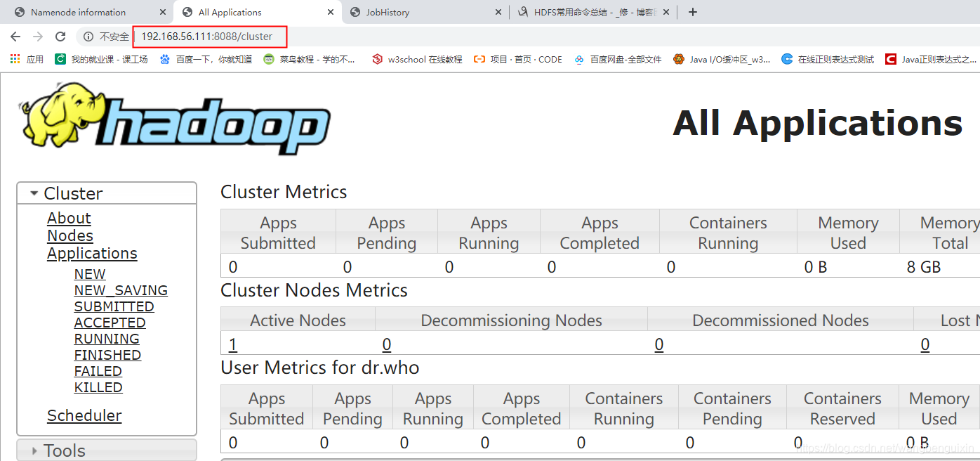Click the Cluster Metrics Apps Completed header

600,233
